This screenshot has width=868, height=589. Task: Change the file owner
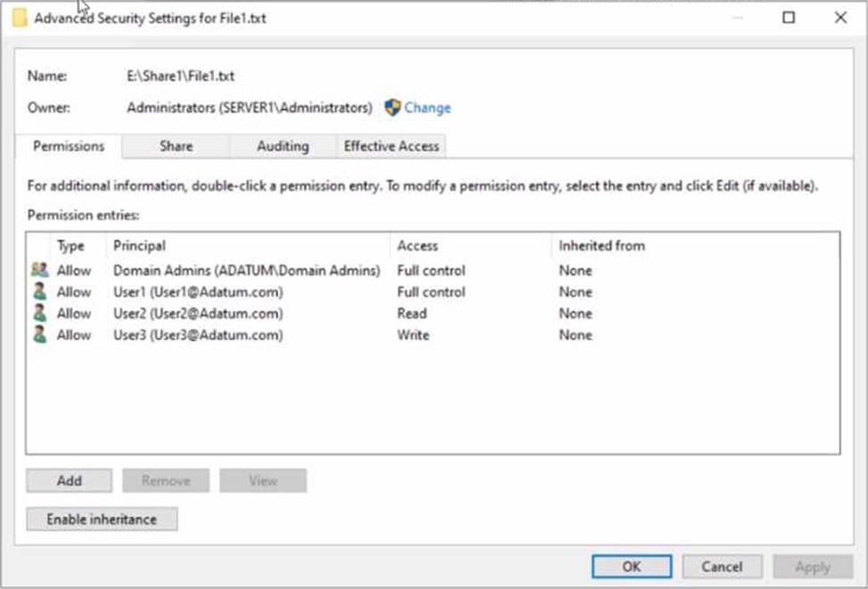tap(427, 108)
